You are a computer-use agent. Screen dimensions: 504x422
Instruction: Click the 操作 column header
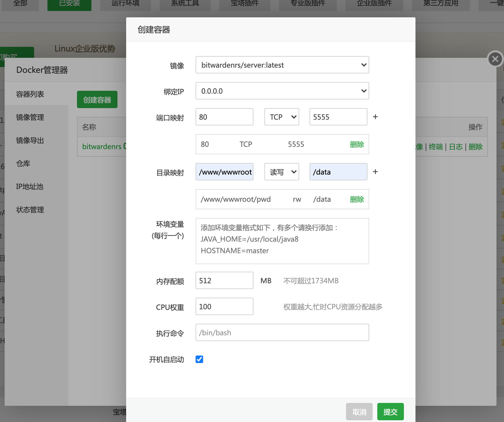475,127
